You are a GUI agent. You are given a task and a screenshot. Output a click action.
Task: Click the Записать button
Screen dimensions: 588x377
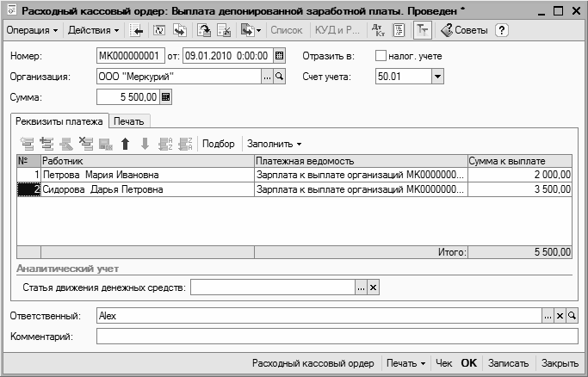[x=507, y=363]
